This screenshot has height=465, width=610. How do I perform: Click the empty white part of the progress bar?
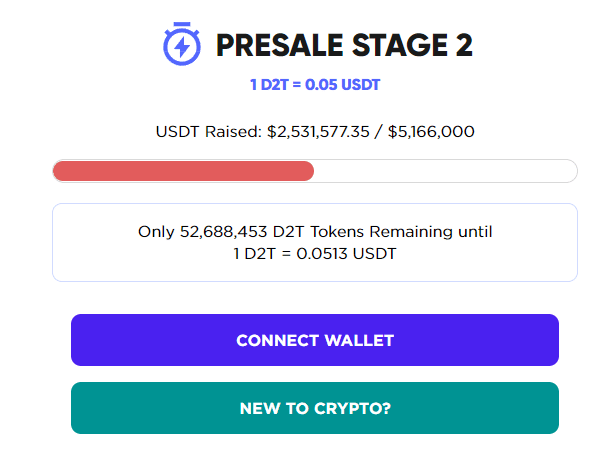(x=445, y=171)
